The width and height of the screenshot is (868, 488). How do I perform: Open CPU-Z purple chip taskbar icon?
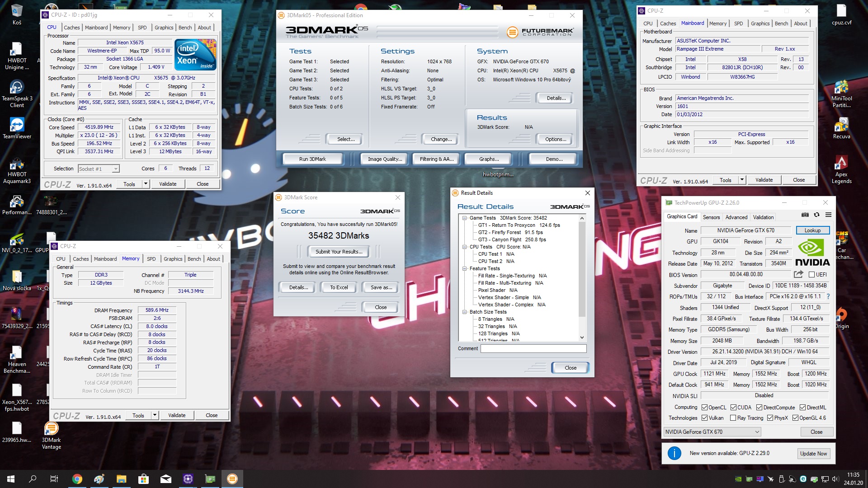pos(188,479)
